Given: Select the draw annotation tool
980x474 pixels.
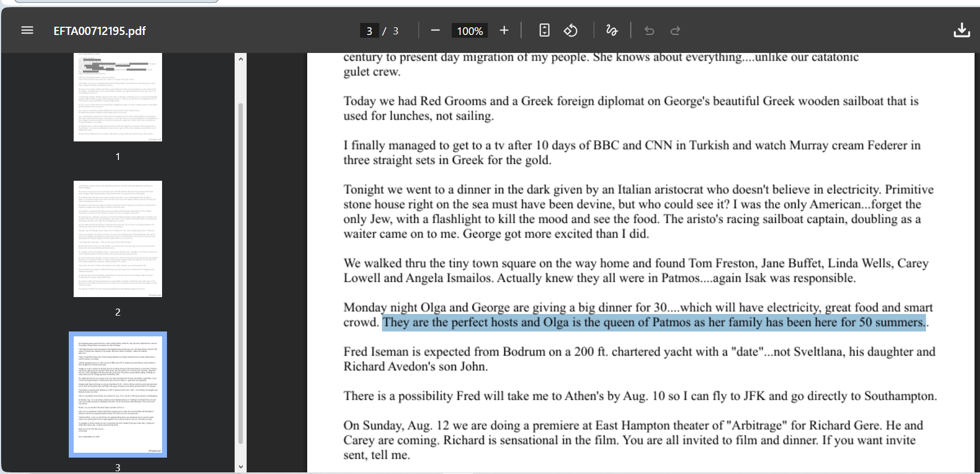Looking at the screenshot, I should click(612, 31).
